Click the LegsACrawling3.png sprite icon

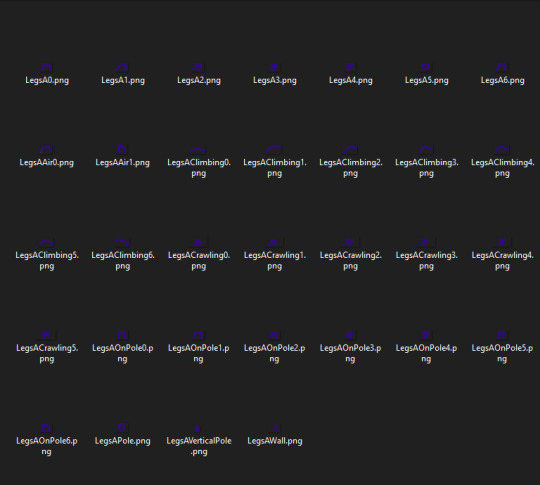(426, 242)
